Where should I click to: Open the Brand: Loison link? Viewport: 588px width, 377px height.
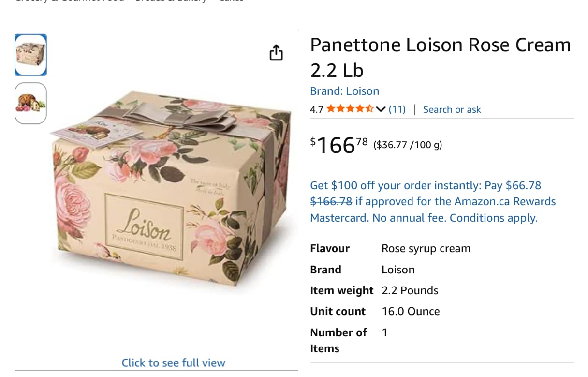[344, 91]
